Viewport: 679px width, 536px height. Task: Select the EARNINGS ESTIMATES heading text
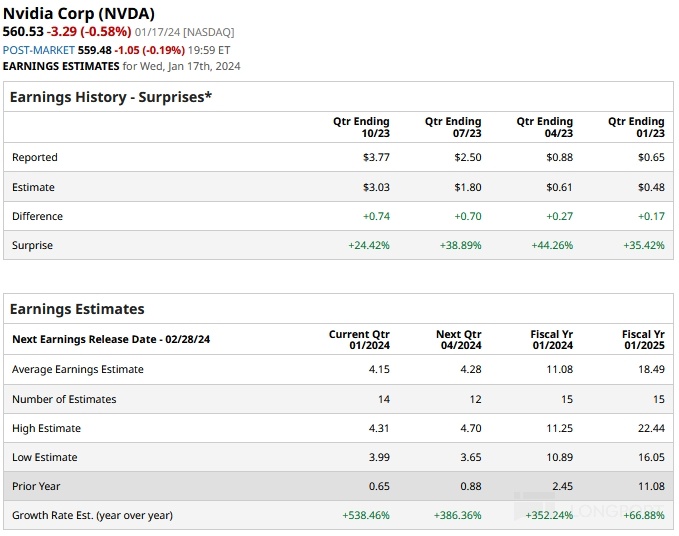61,66
